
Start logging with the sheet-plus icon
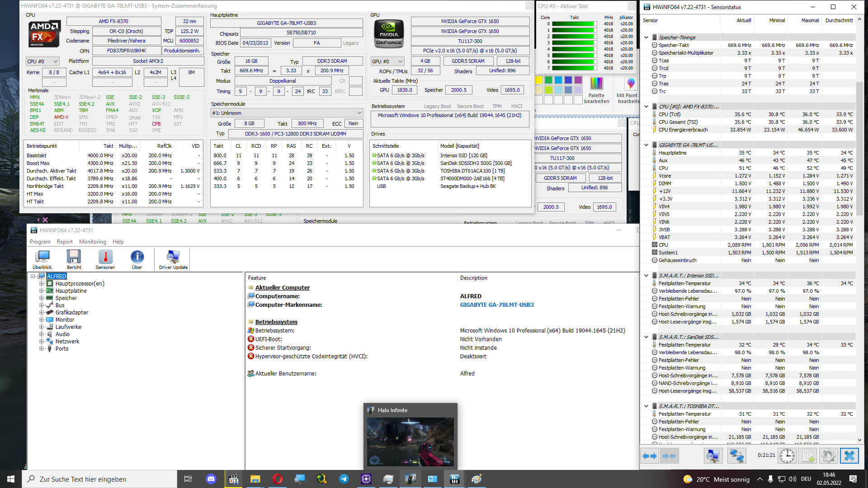tap(807, 456)
